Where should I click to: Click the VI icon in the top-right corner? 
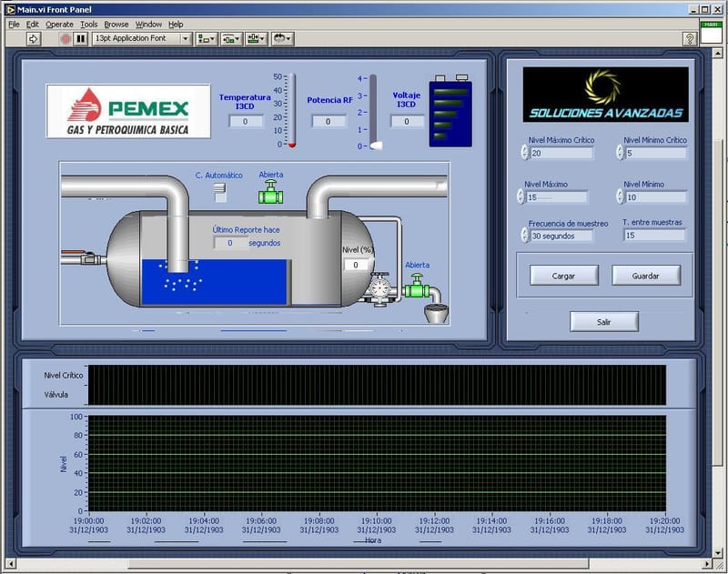pos(711,33)
